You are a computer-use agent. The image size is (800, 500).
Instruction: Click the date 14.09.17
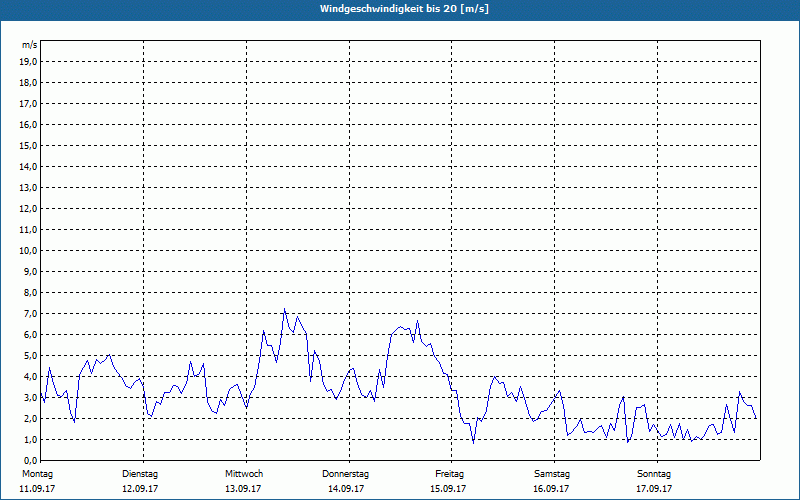pyautogui.click(x=345, y=489)
